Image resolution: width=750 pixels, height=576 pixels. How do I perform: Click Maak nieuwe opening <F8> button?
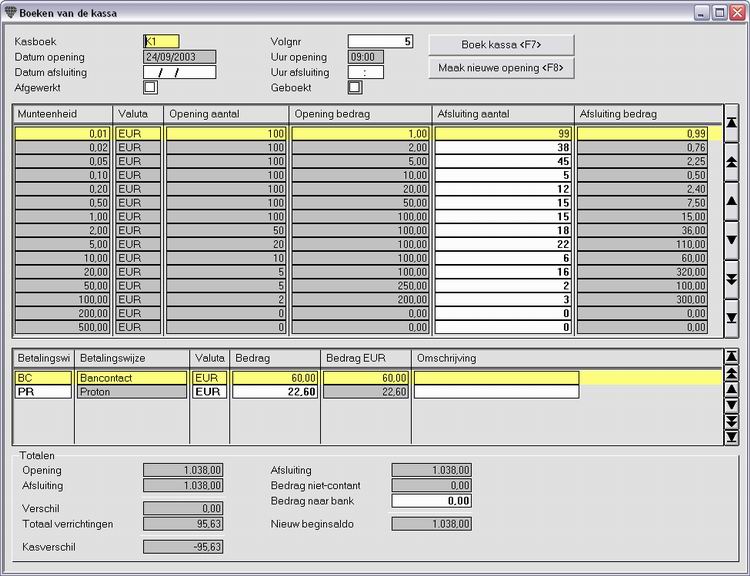pos(501,68)
